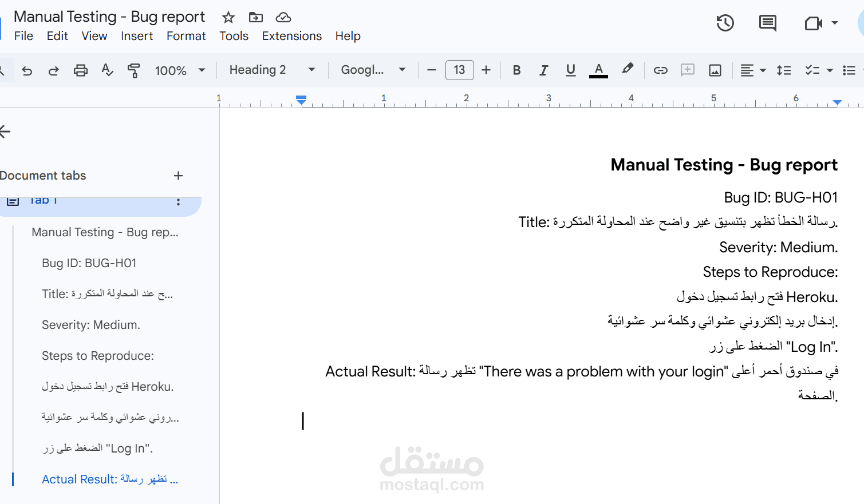The width and height of the screenshot is (864, 504).
Task: Jump to Bug ID: BUG-H01 outline entry
Action: click(x=89, y=263)
